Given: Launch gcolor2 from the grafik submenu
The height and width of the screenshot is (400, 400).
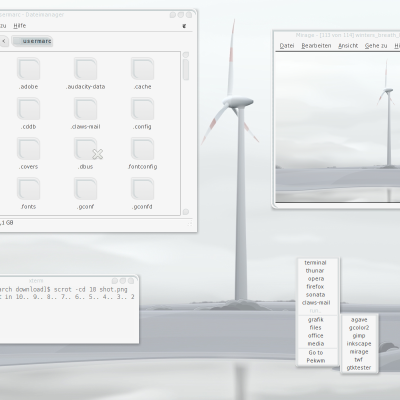Looking at the screenshot, I should pos(359,328).
